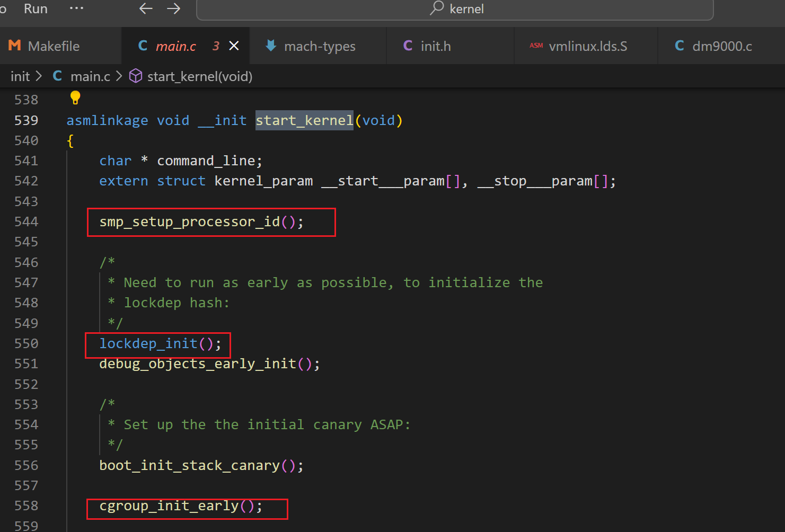Click the main.c breadcrumb
This screenshot has height=532, width=785.
click(x=90, y=76)
